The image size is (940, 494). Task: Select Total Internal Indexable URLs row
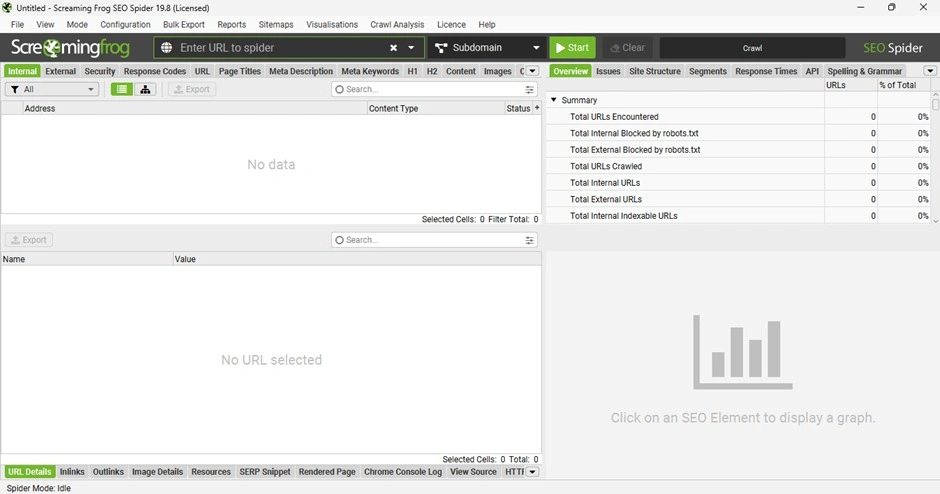(739, 215)
